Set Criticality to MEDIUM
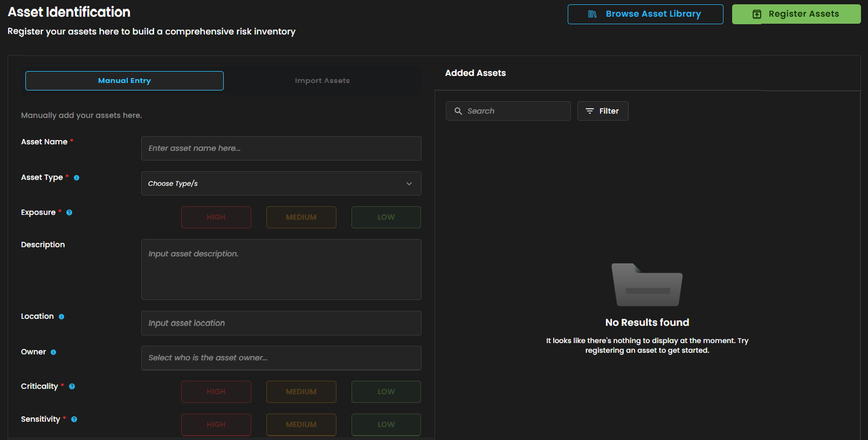868x440 pixels. tap(301, 392)
